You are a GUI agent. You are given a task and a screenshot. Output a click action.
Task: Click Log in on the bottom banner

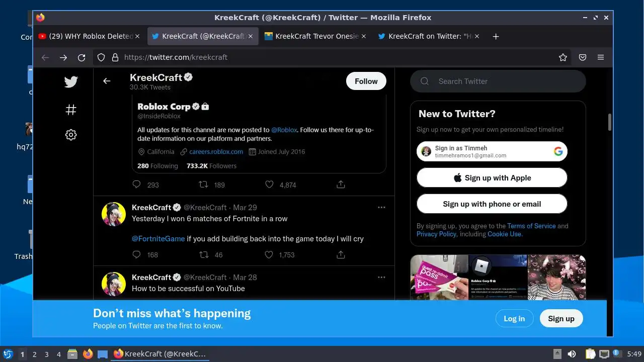[x=514, y=318]
